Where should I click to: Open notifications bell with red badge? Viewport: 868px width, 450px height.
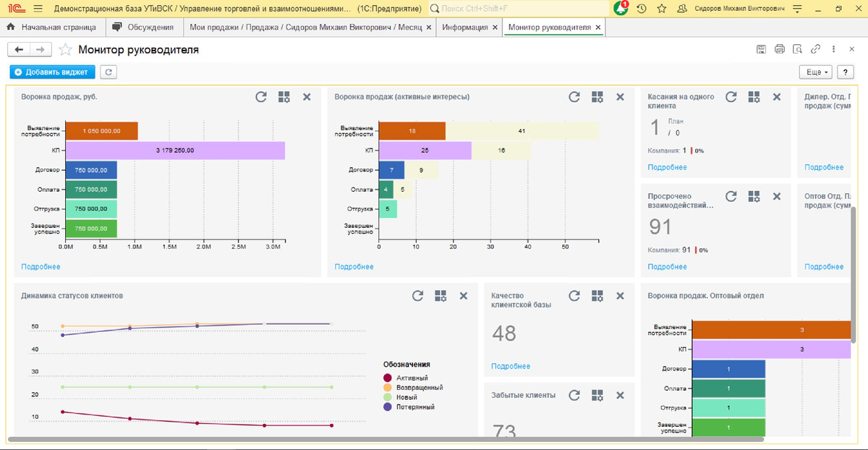pyautogui.click(x=622, y=9)
